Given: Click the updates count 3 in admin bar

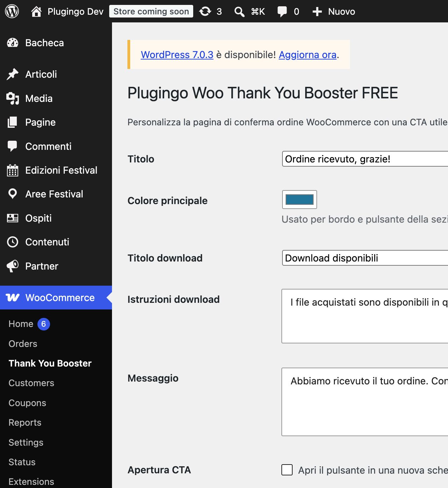Looking at the screenshot, I should (x=219, y=12).
